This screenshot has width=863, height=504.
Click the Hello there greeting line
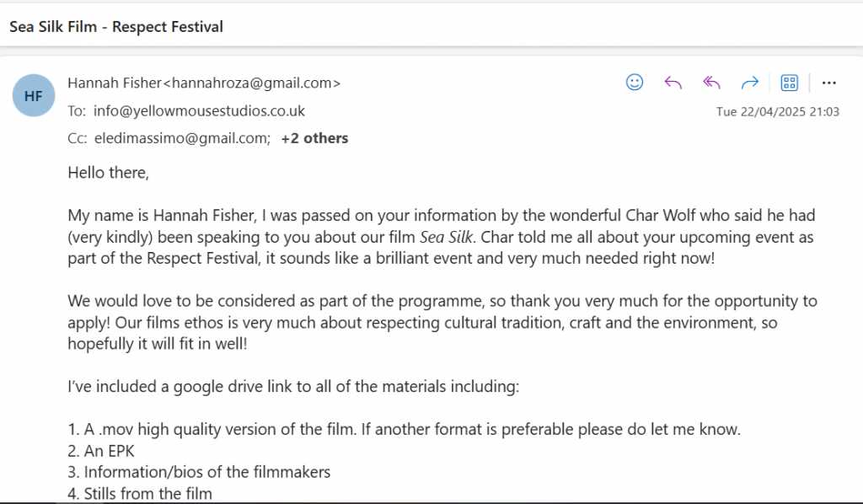[109, 173]
